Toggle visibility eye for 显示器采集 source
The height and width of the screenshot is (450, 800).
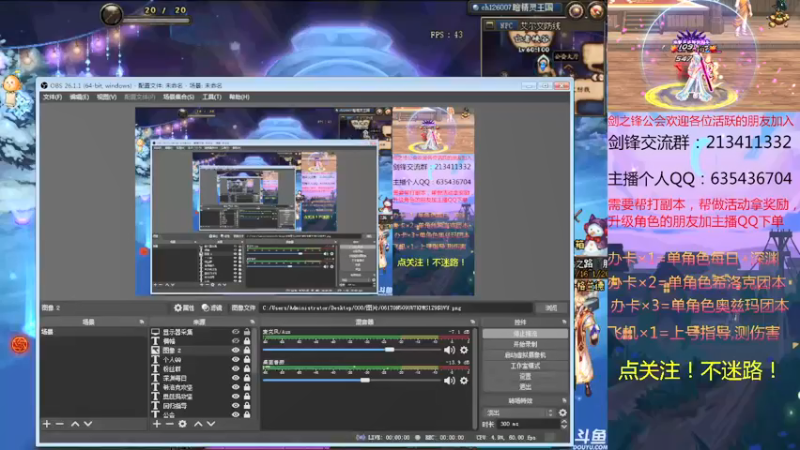coord(235,332)
